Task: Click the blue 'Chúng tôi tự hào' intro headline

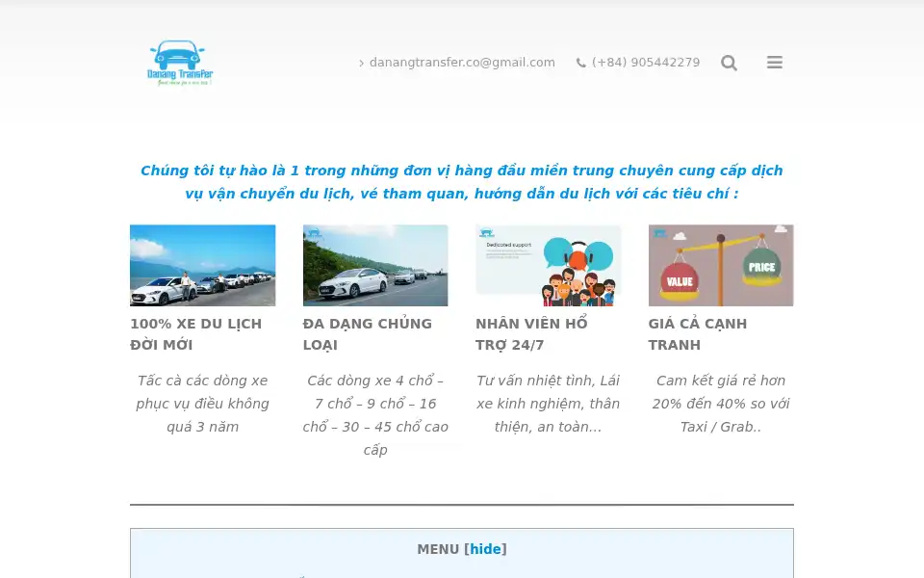Action: coord(462,182)
